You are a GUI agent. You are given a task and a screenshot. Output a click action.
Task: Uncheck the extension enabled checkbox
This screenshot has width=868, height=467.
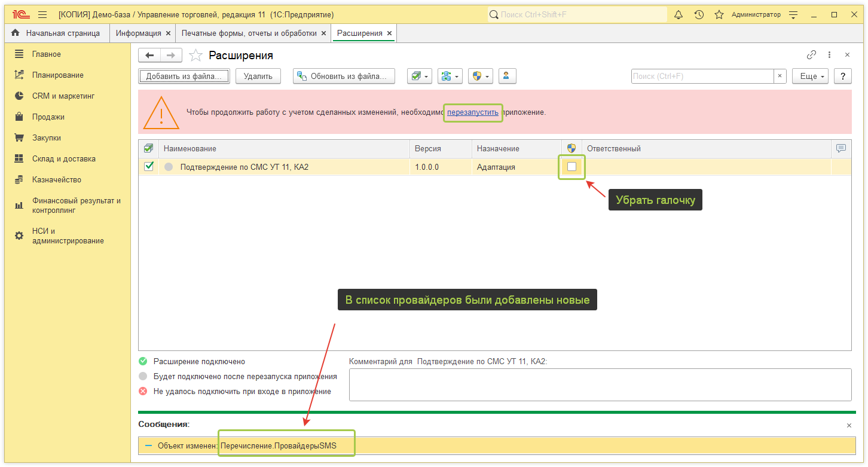(149, 167)
